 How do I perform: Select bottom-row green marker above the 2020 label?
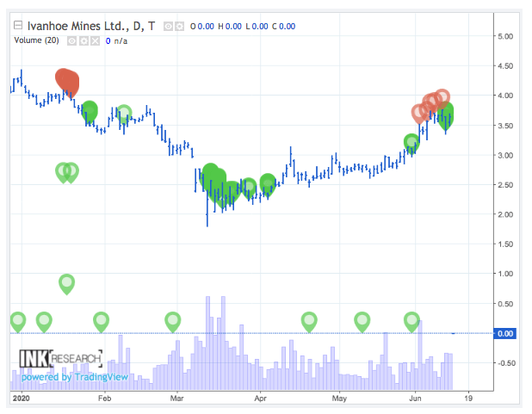coord(18,322)
